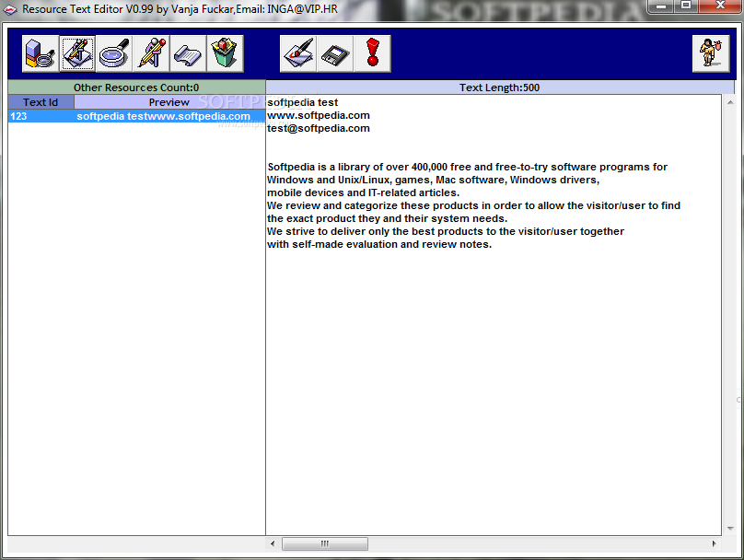This screenshot has height=560, width=744.
Task: Click the floppy disk save icon
Action: coord(335,53)
